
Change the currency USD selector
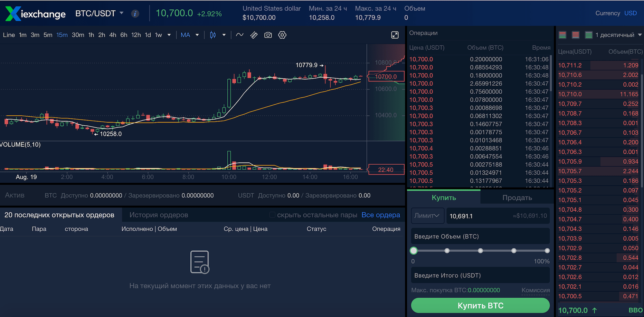coord(630,13)
